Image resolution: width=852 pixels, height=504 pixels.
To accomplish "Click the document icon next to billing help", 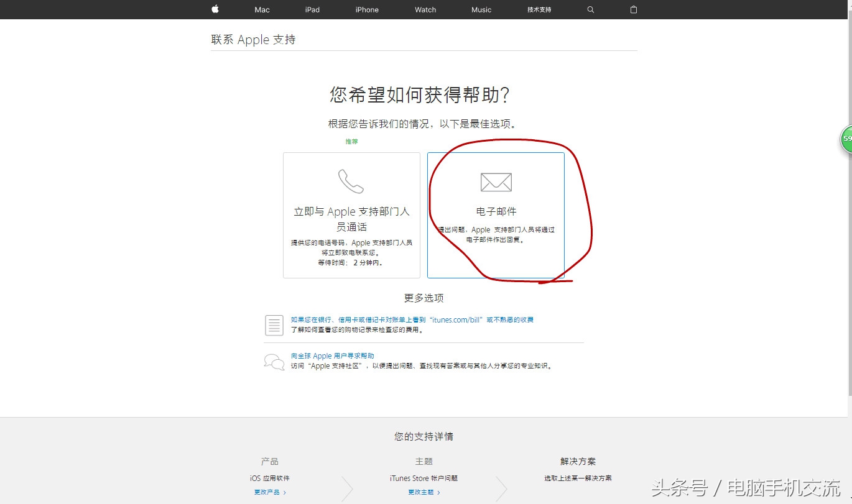I will pos(274,325).
